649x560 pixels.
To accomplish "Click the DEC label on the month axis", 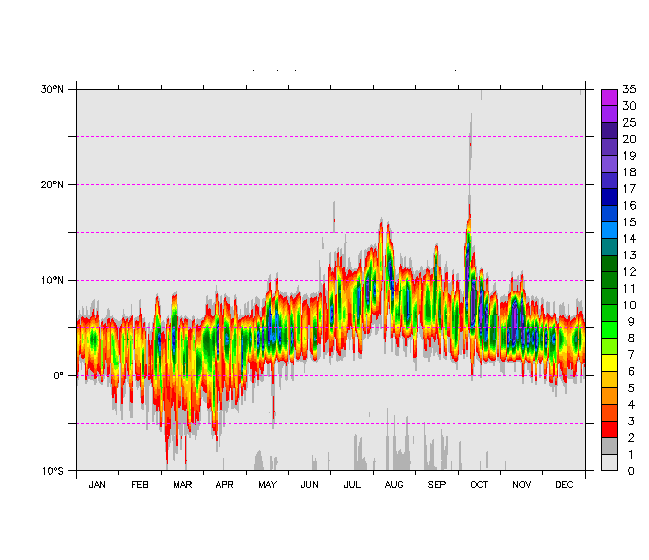I will click(564, 485).
